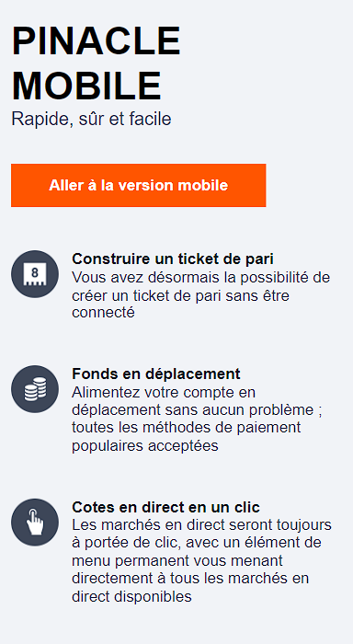Screen dimensions: 353x644
Task: Go to the mobile version via orange button
Action: (138, 185)
